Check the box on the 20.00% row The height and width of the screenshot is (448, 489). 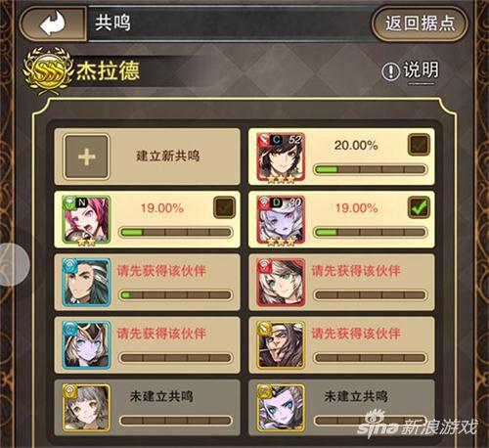click(419, 144)
